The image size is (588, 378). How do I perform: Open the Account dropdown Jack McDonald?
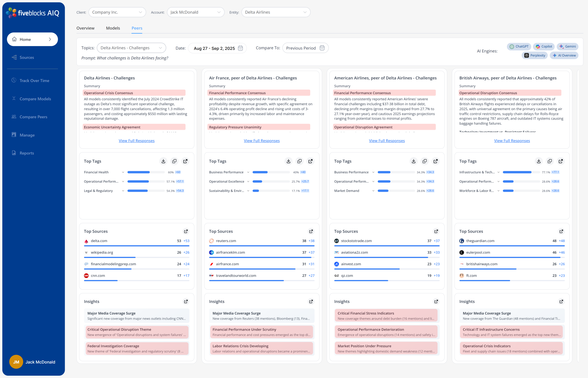click(196, 12)
